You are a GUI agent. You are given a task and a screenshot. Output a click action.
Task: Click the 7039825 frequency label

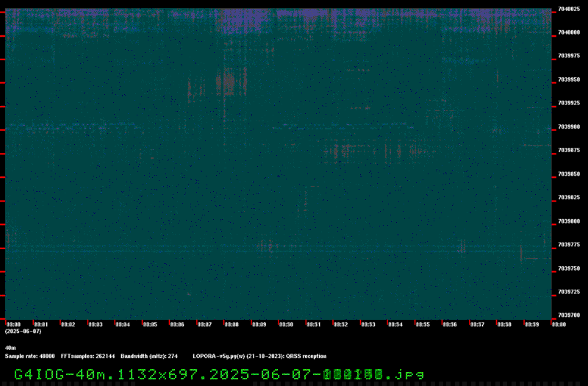pyautogui.click(x=569, y=197)
